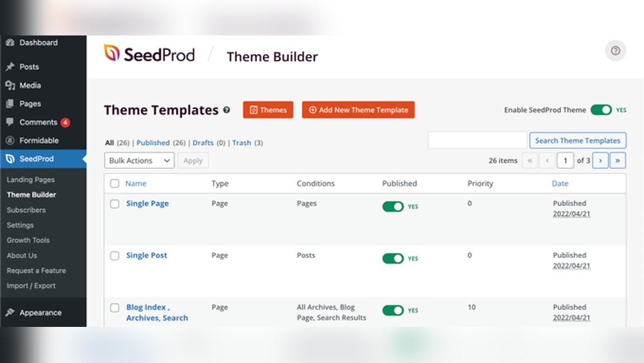Click priority value "10" in Blog Index row

point(471,307)
